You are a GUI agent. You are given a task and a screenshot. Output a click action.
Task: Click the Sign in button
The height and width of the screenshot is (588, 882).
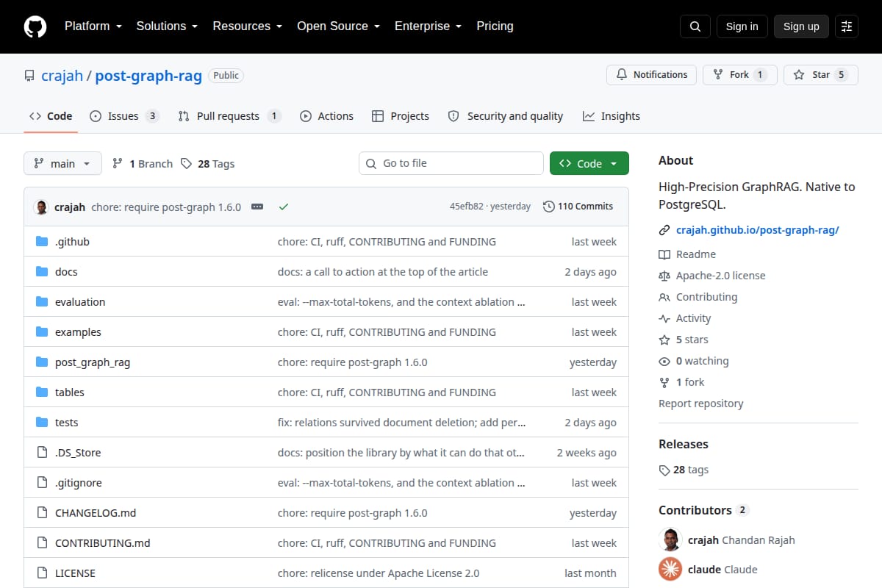pos(742,26)
